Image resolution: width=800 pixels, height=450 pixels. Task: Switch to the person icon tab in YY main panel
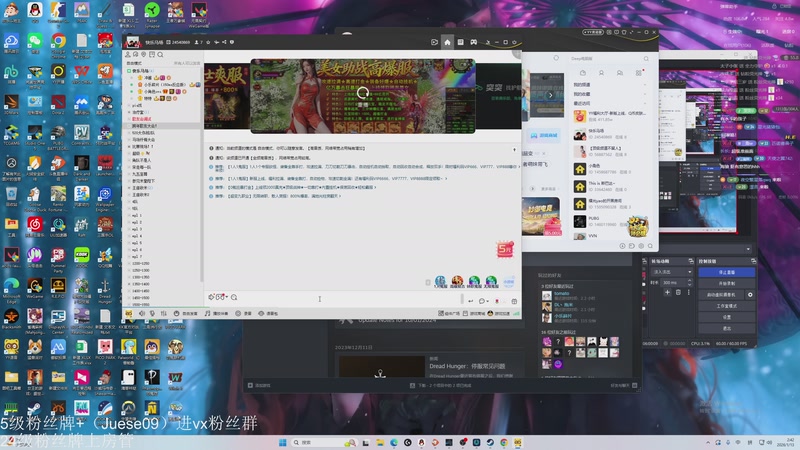click(x=601, y=73)
